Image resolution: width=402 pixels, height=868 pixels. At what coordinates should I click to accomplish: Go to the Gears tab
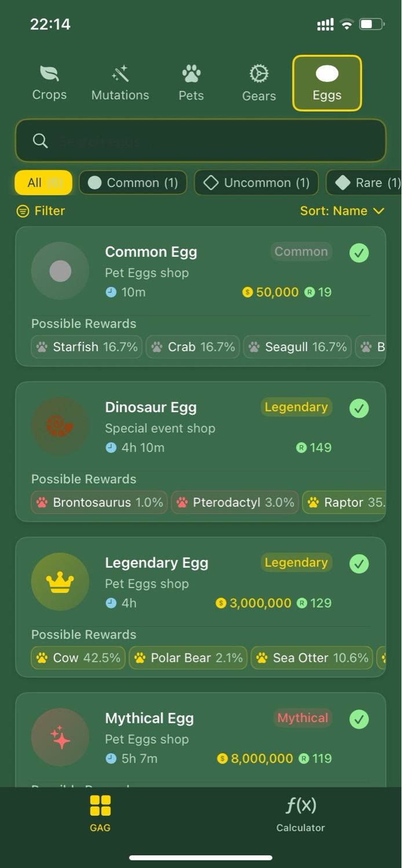tap(258, 83)
